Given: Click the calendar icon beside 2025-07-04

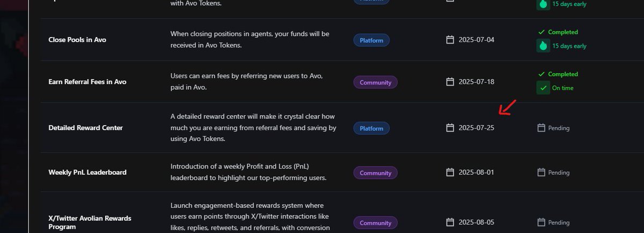Looking at the screenshot, I should pos(450,40).
